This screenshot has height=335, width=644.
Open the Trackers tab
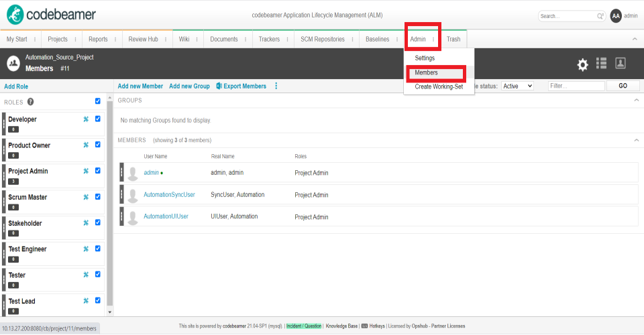tap(269, 39)
